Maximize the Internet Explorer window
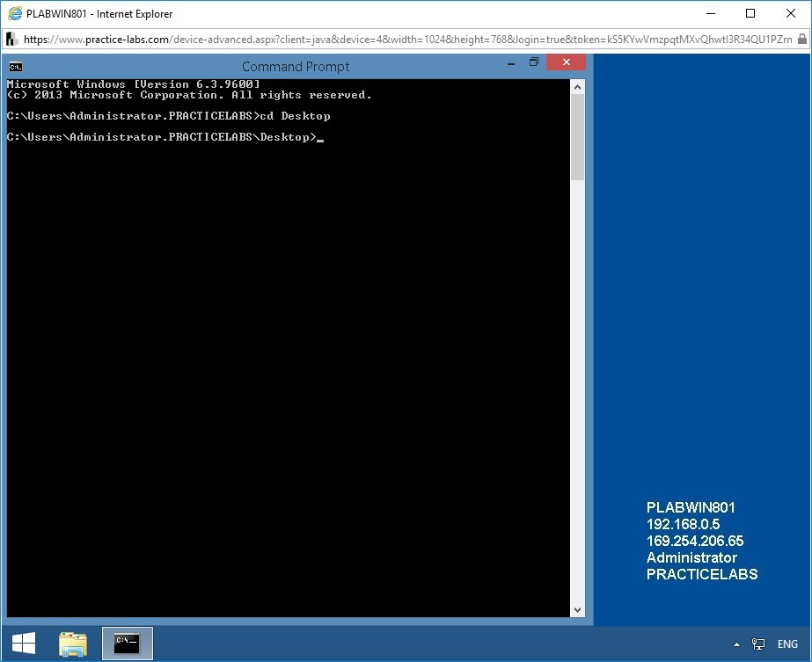The image size is (812, 662). [x=750, y=13]
